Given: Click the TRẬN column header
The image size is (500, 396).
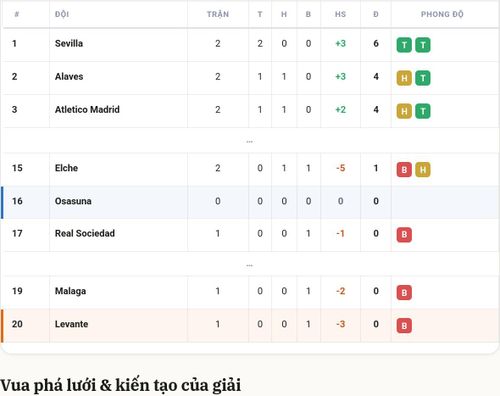Looking at the screenshot, I should (x=218, y=14).
